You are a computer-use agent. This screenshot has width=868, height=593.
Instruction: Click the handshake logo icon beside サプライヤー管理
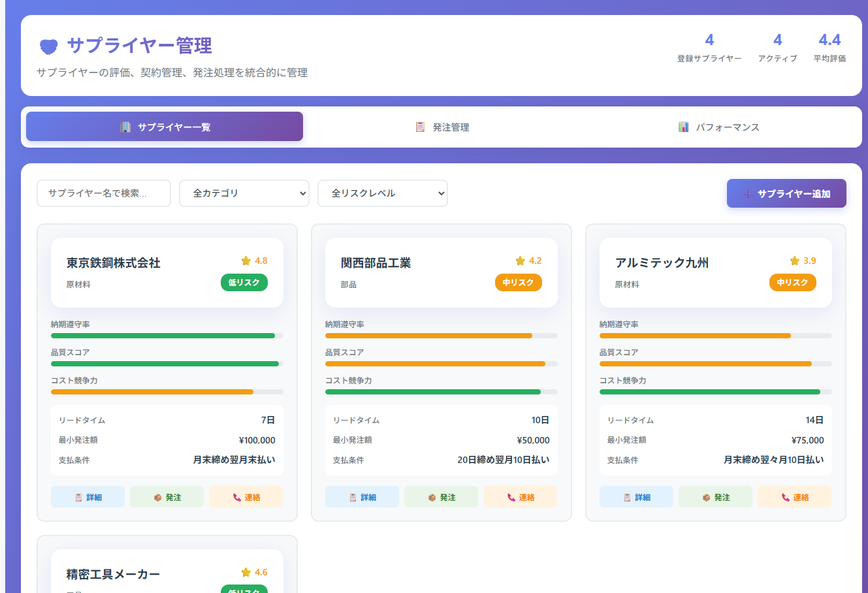coord(49,46)
